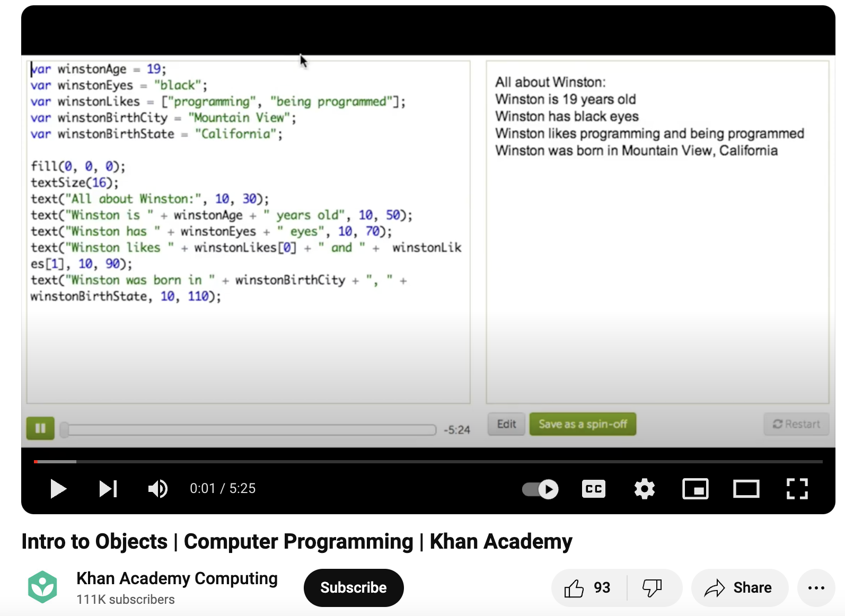Screen dimensions: 845x616
Task: Click the -5:24 remaining time label
Action: (456, 429)
